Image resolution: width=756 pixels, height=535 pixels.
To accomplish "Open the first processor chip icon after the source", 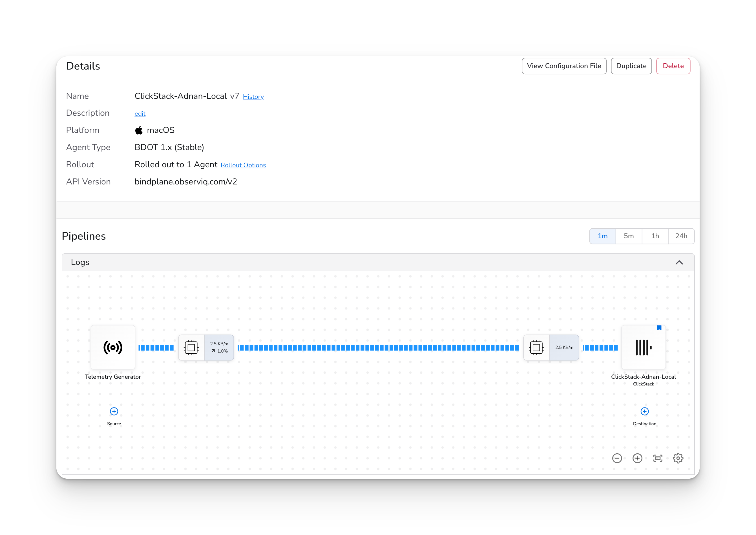I will pos(191,347).
